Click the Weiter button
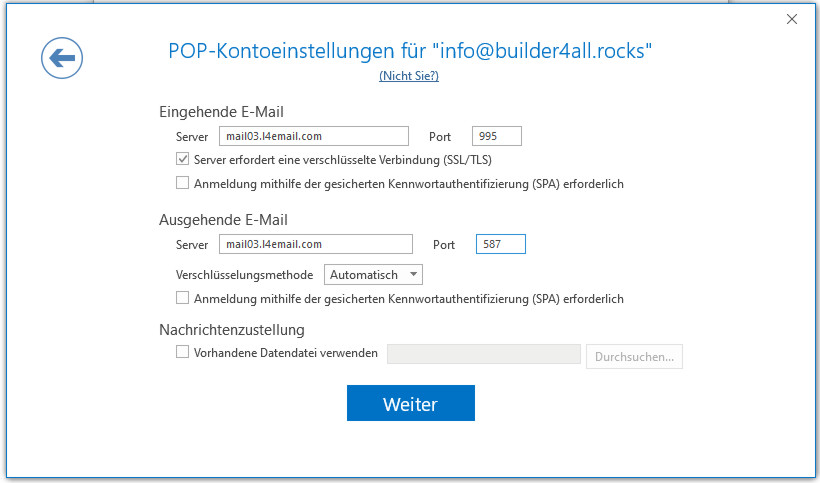 410,404
